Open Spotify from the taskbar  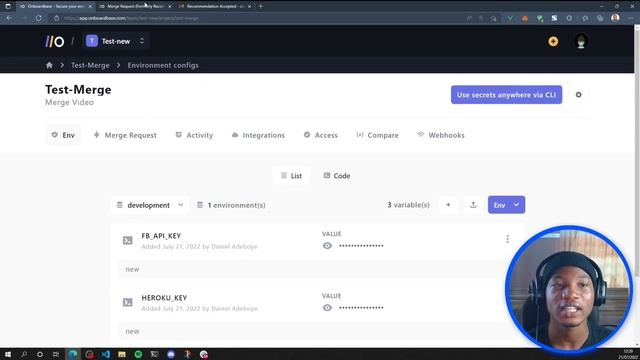pos(138,354)
